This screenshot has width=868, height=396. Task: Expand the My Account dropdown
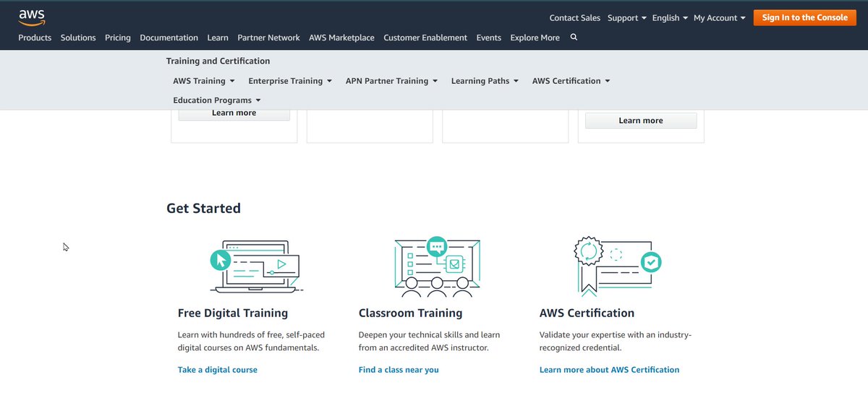(720, 18)
